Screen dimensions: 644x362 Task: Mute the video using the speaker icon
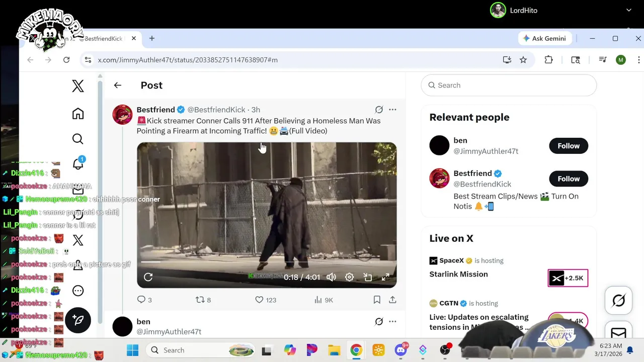[x=331, y=277]
